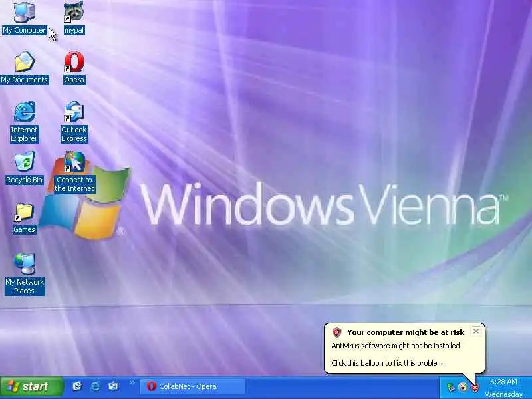Click the Outlook Express Quick Launch icon
Screen dimensions: 532x399
click(x=113, y=386)
